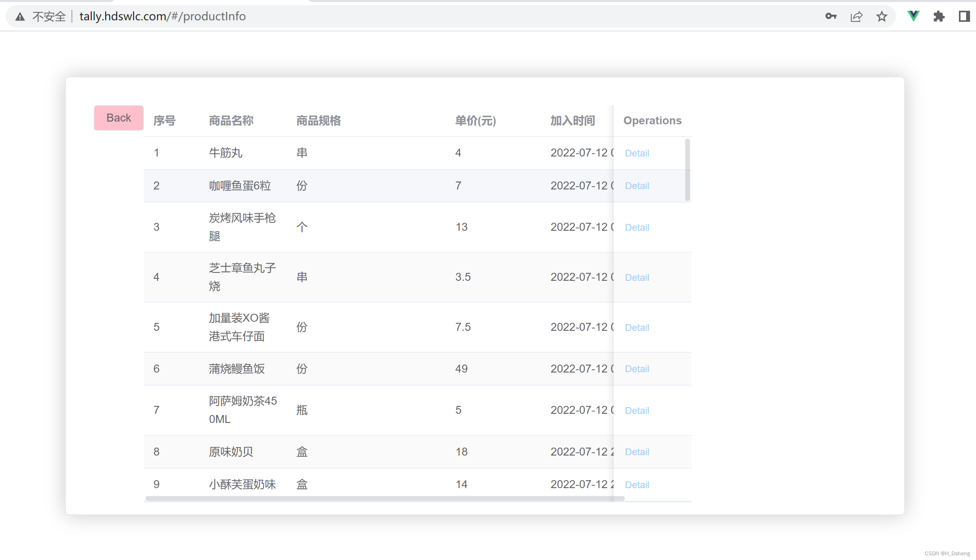The width and height of the screenshot is (976, 560).
Task: Open Detail for 加量装XO酱港式车仔面
Action: (637, 328)
